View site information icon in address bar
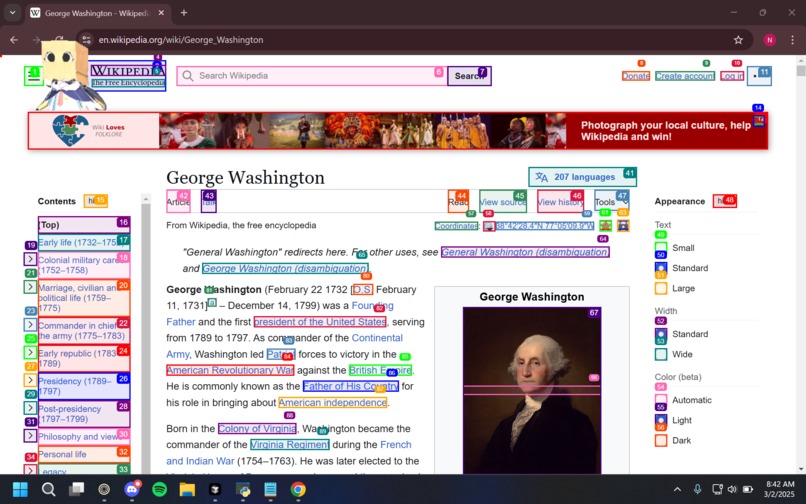Viewport: 806px width, 504px height. (x=86, y=40)
